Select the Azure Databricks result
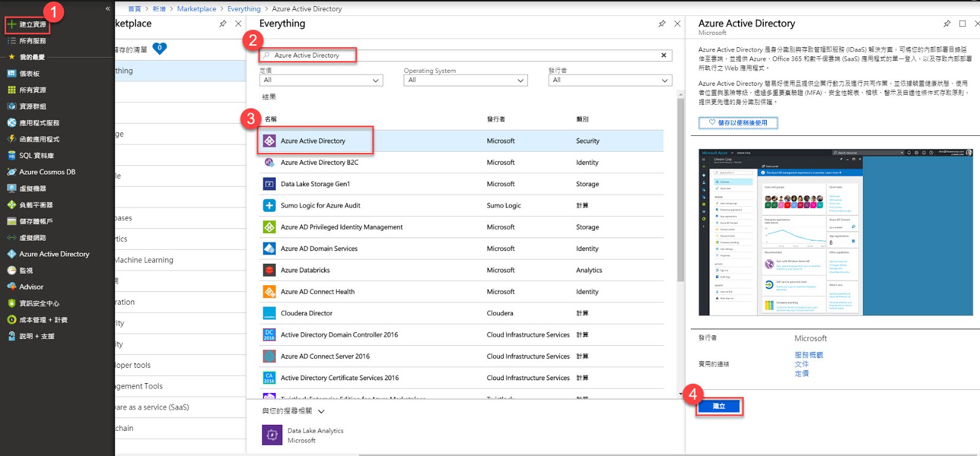The image size is (980, 456). click(461, 270)
